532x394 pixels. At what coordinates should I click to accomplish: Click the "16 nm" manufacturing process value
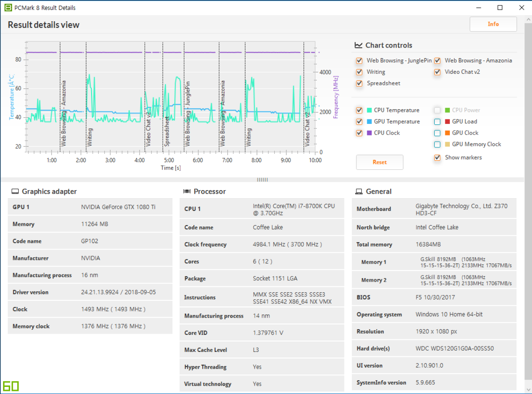[90, 275]
